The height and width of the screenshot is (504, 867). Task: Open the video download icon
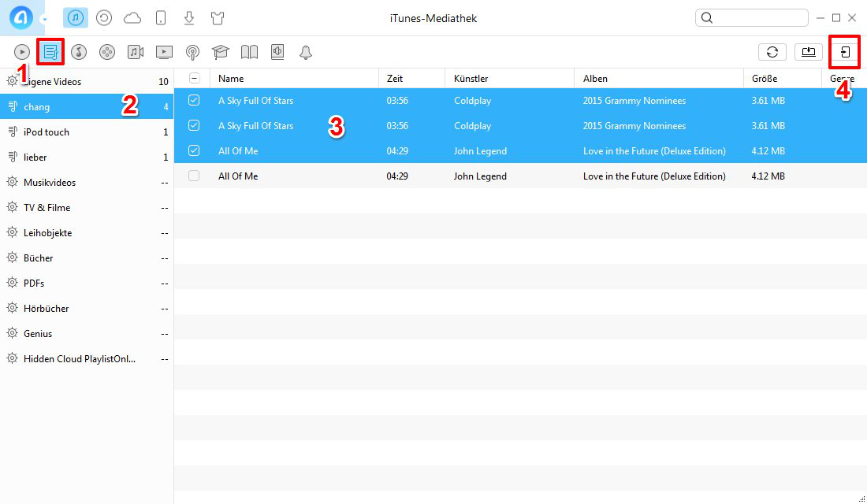pyautogui.click(x=189, y=17)
